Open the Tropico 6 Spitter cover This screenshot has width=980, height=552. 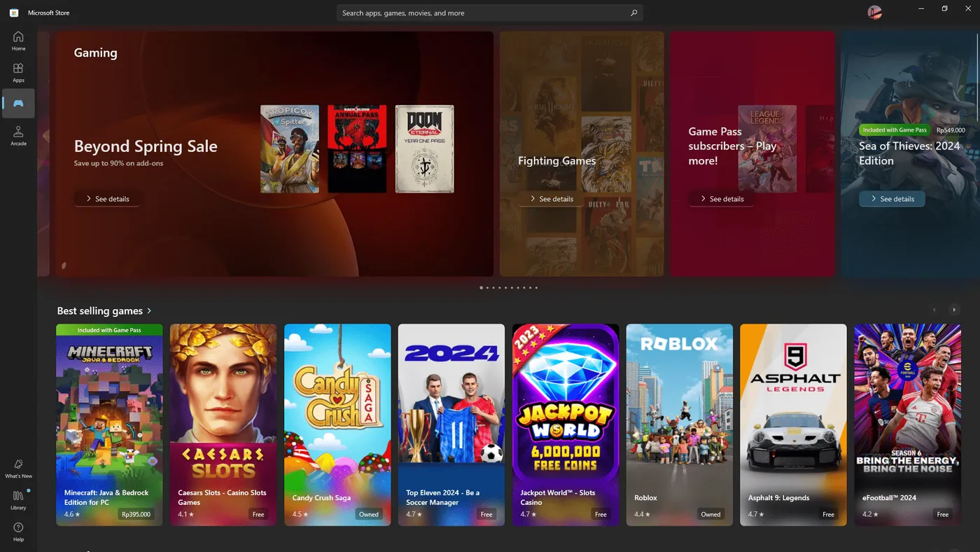(290, 149)
